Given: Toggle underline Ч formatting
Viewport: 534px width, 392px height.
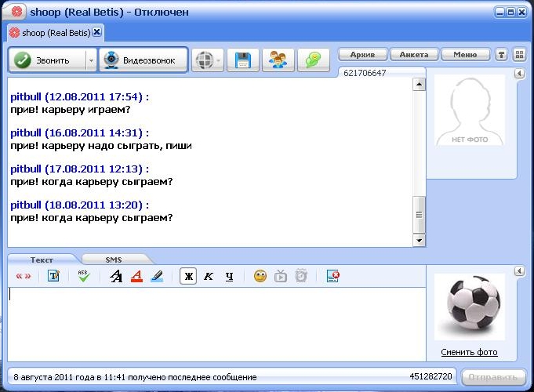Looking at the screenshot, I should [x=230, y=276].
